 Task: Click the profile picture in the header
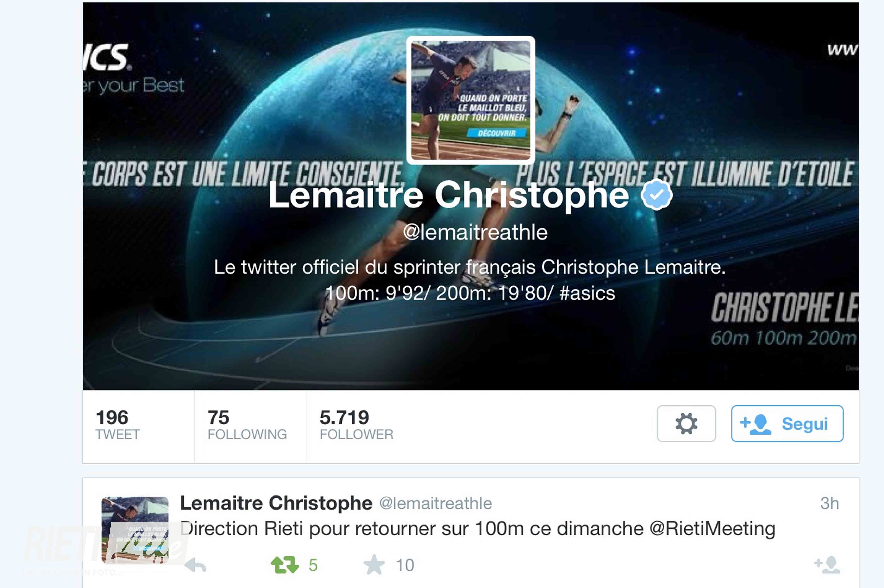[471, 100]
